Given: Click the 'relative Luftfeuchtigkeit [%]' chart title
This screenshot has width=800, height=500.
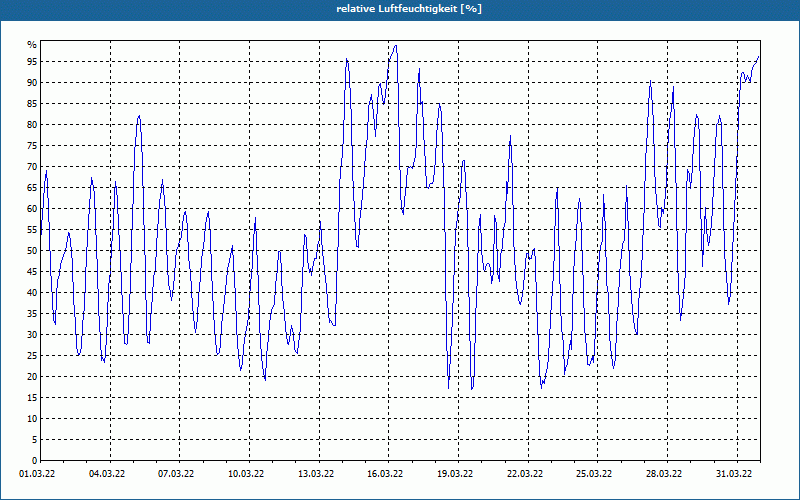Looking at the screenshot, I should point(409,9).
